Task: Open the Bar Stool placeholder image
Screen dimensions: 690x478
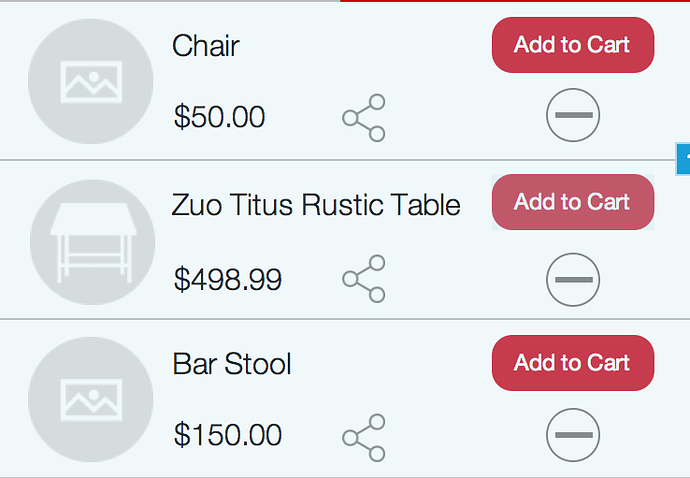Action: tap(91, 400)
